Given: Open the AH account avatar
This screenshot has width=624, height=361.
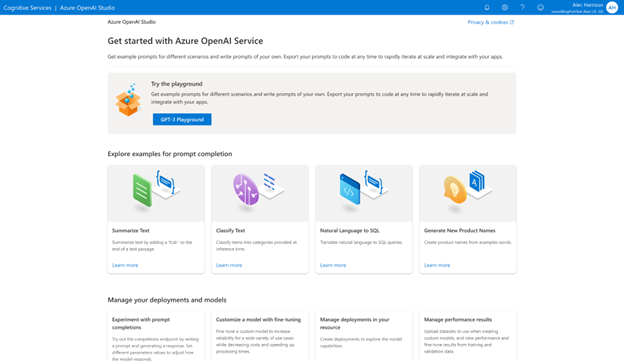Looking at the screenshot, I should point(612,8).
